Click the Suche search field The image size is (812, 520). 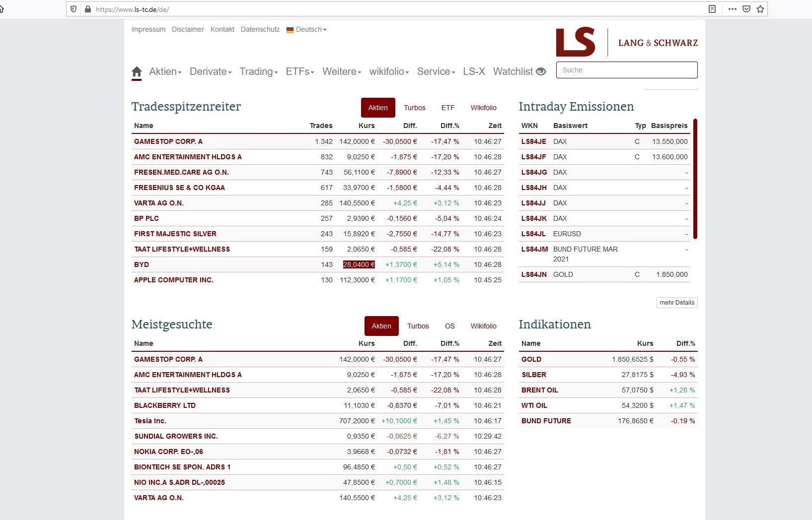[627, 70]
